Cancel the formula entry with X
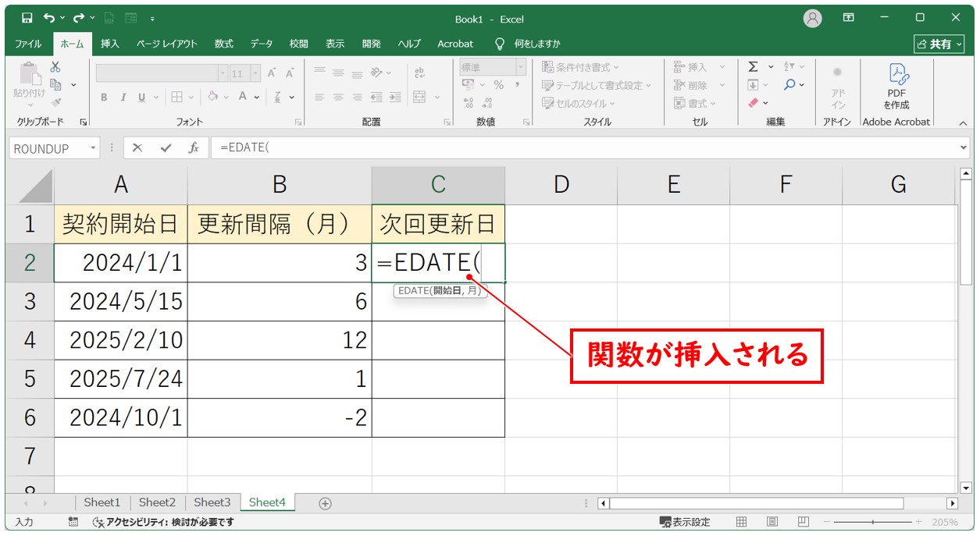Image resolution: width=980 pixels, height=536 pixels. (x=137, y=147)
